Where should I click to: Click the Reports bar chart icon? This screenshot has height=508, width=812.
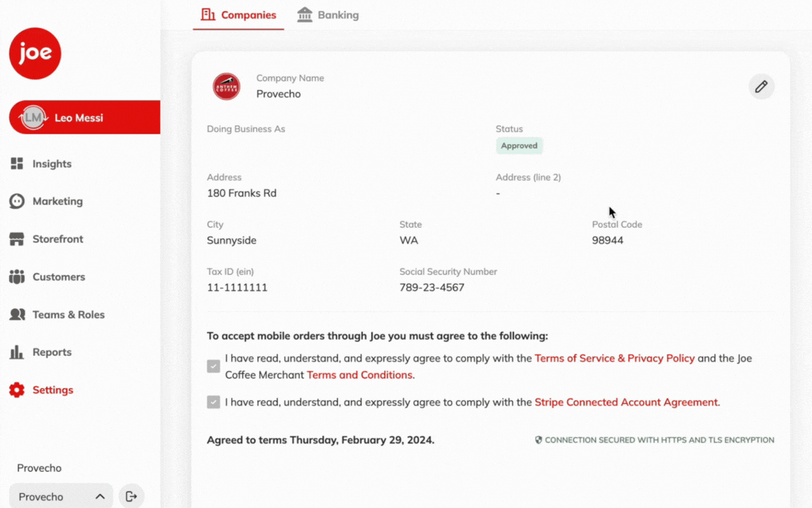pos(17,352)
